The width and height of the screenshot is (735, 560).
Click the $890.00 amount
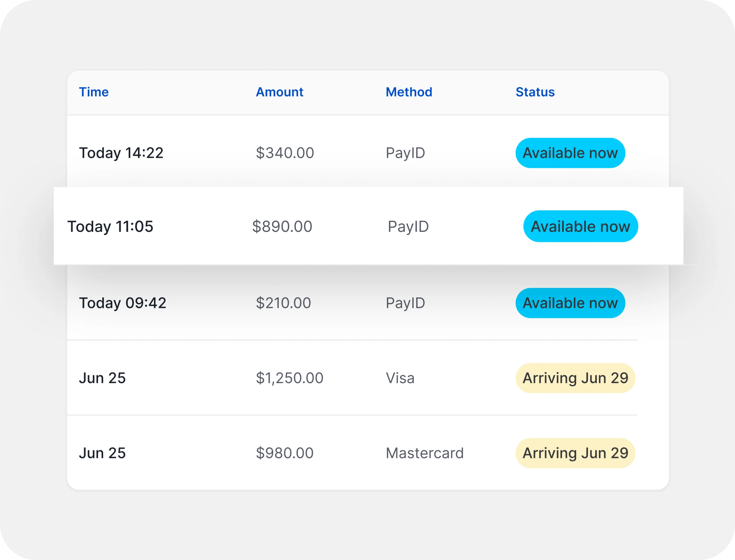pyautogui.click(x=282, y=227)
